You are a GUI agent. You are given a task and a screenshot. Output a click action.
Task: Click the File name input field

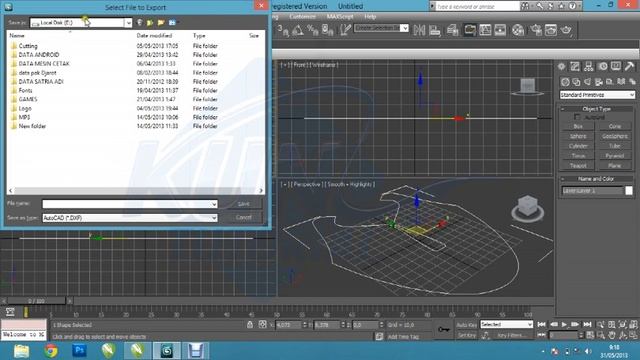point(127,204)
